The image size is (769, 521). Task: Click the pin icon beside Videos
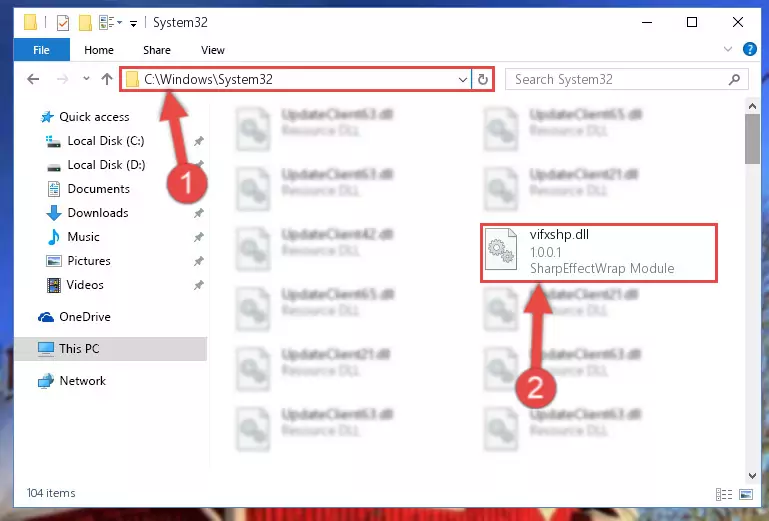pyautogui.click(x=199, y=285)
